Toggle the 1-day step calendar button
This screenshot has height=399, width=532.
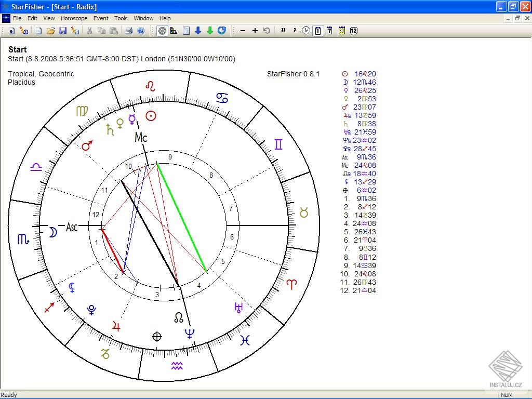317,31
